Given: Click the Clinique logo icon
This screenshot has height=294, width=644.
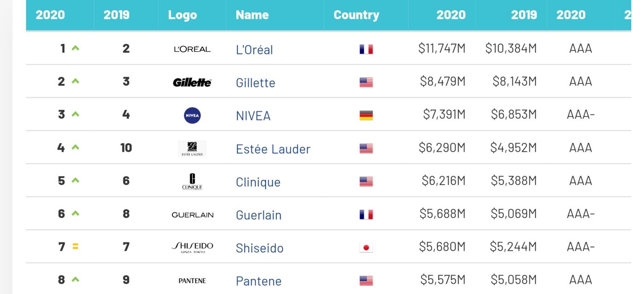Looking at the screenshot, I should pyautogui.click(x=192, y=182).
